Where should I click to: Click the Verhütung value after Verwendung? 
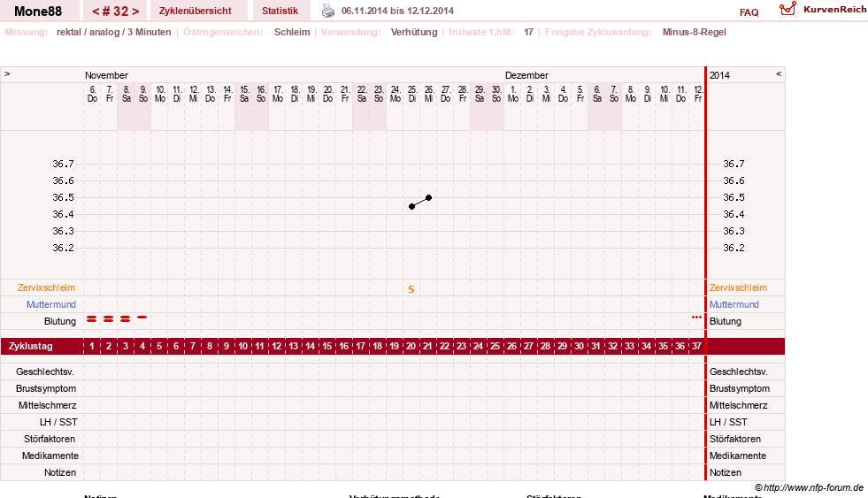tap(414, 32)
